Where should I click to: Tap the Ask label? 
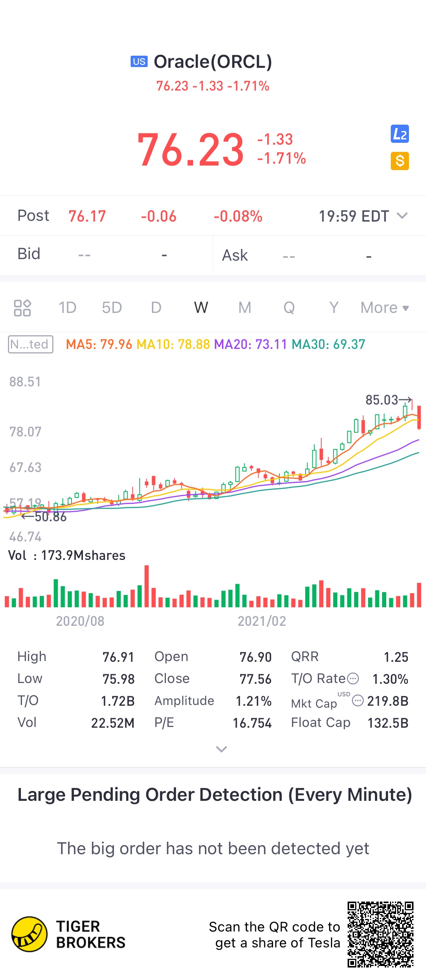[235, 255]
